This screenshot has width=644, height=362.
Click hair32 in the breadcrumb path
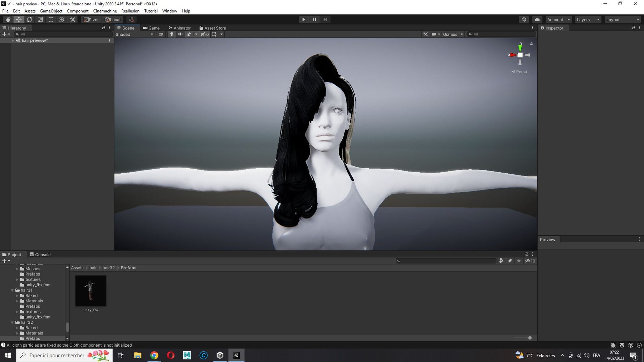pyautogui.click(x=108, y=268)
